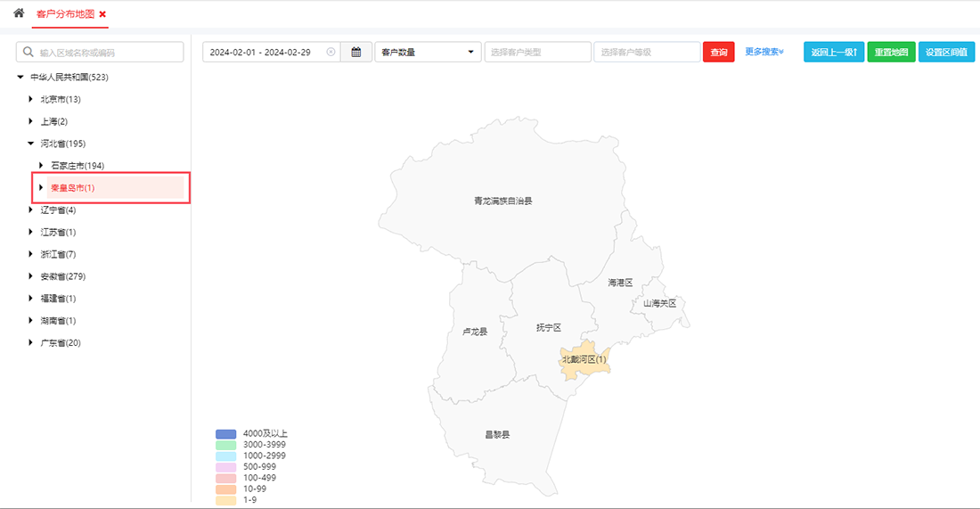Open the 客户数量 dropdown

(429, 53)
